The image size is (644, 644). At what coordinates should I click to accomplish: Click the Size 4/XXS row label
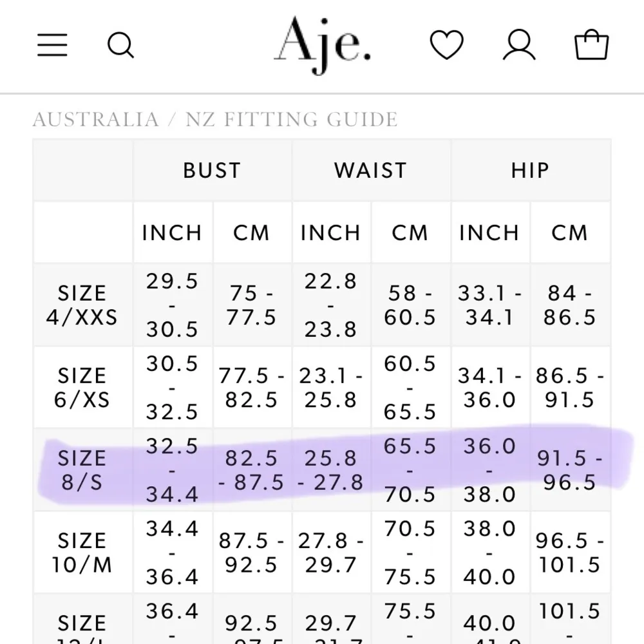[82, 305]
